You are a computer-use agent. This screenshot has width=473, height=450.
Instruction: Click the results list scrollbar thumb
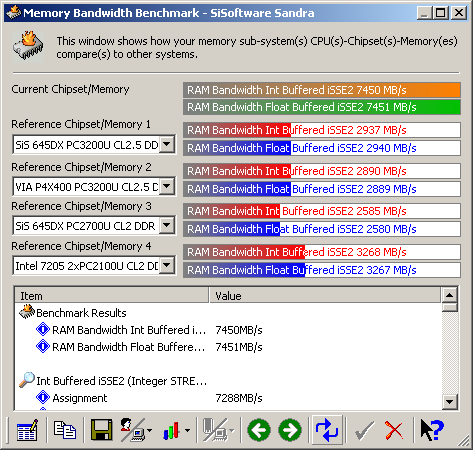449,307
